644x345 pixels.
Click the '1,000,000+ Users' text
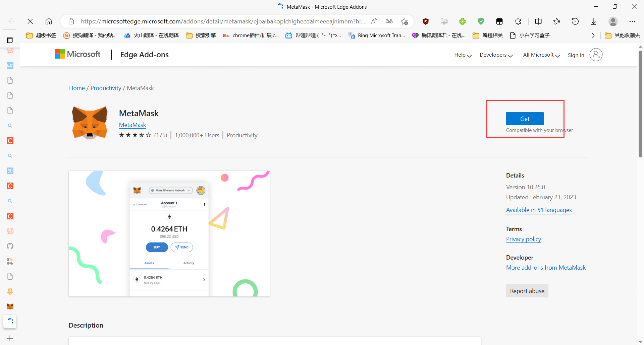pyautogui.click(x=197, y=135)
